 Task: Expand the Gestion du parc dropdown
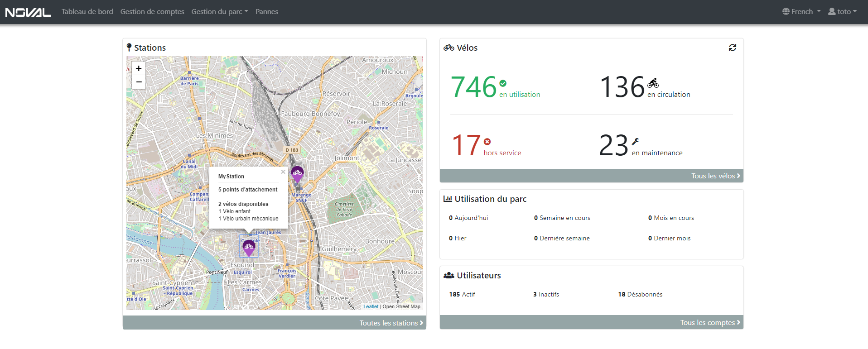pyautogui.click(x=219, y=12)
